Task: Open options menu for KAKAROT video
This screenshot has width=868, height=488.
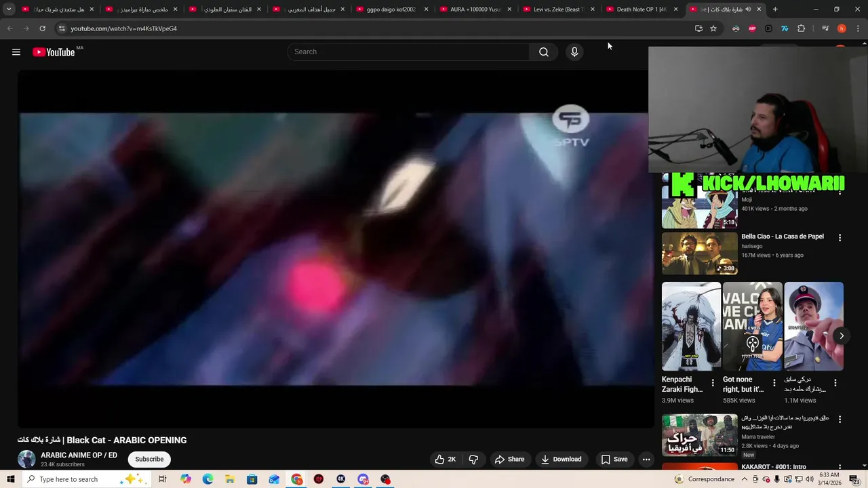Action: pos(840,468)
